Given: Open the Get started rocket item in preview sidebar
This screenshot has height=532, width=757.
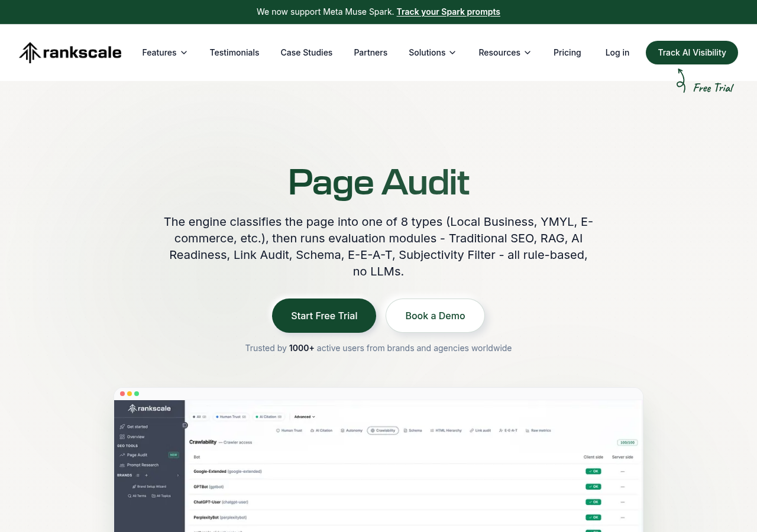Looking at the screenshot, I should (x=134, y=426).
